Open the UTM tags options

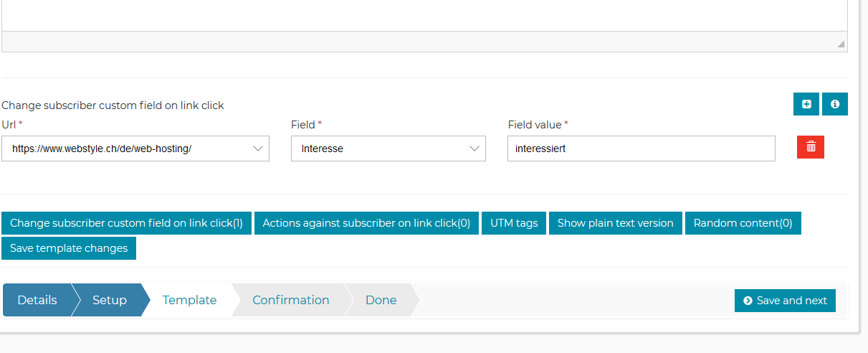point(514,223)
